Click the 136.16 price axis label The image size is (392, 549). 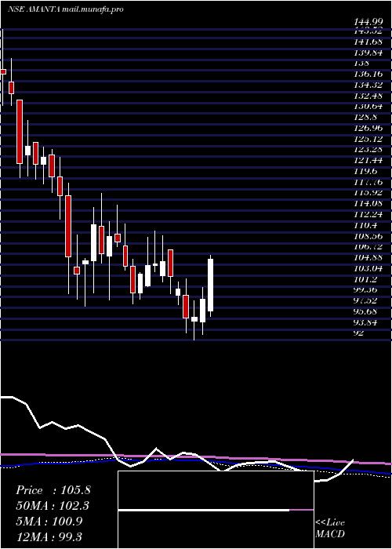pos(368,75)
